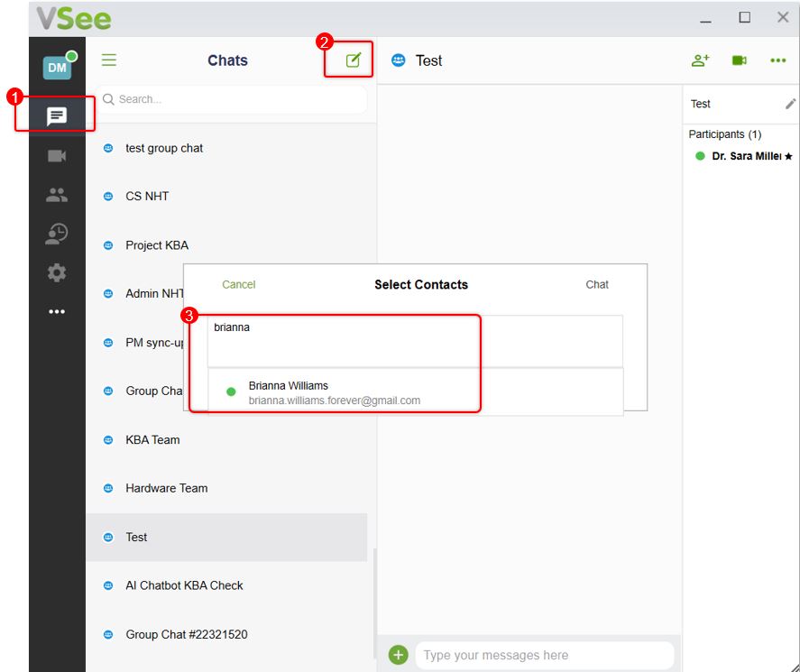Open the hamburger menu beside Chats
This screenshot has width=800, height=672.
109,60
